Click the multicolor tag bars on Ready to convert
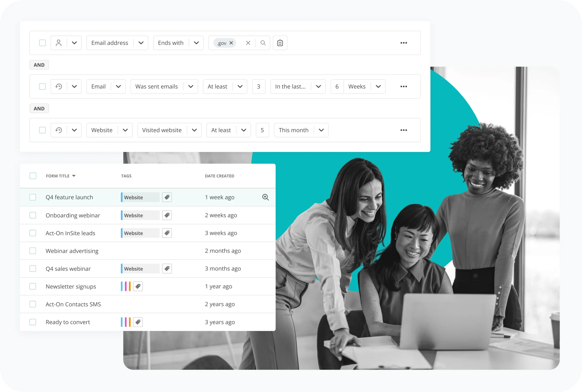This screenshot has width=582, height=392. (x=126, y=322)
